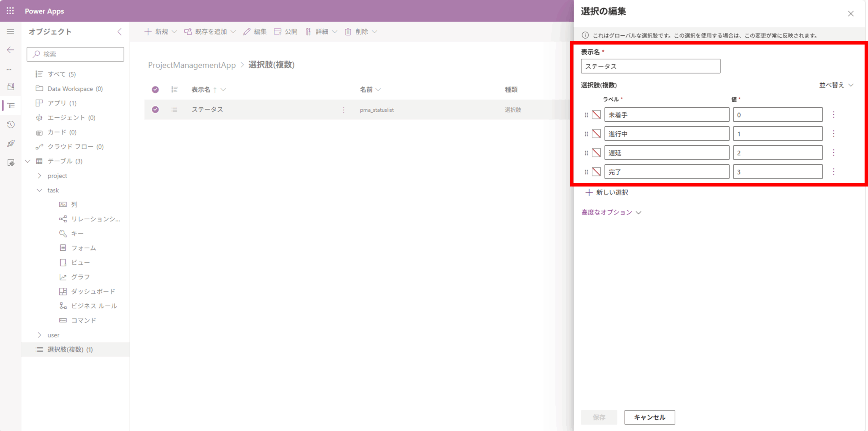Open the Data Workspace panel icon
868x431 pixels.
tap(10, 86)
